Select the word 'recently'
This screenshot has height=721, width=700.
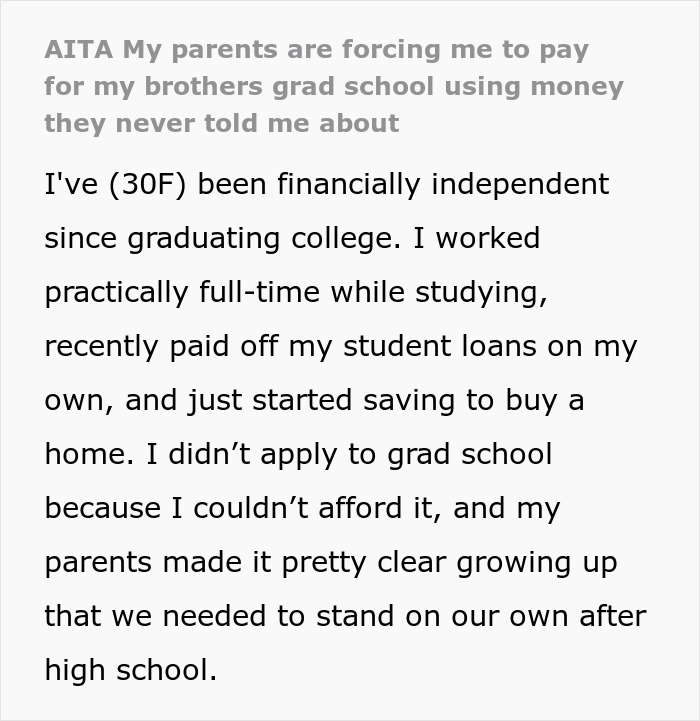[x=102, y=347]
